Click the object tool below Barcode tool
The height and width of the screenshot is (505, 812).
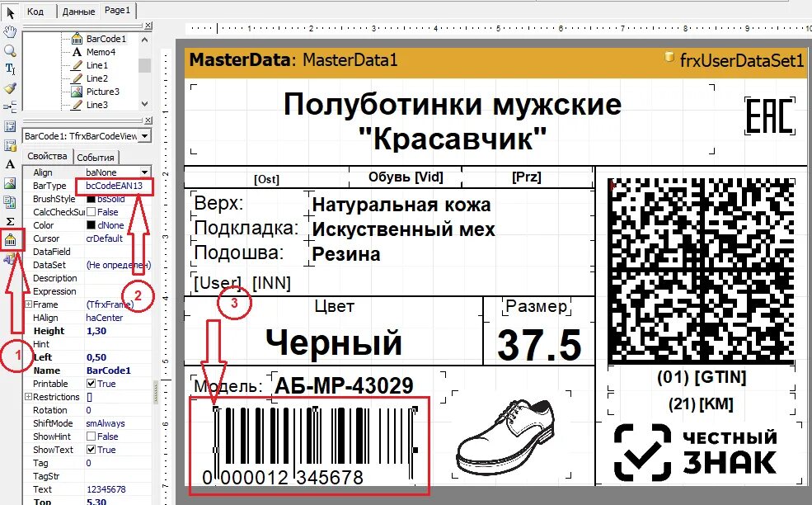[x=11, y=259]
